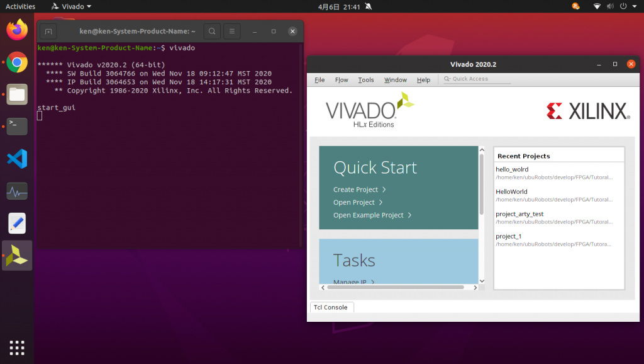
Task: Close the Vivado 2020.2 window
Action: point(631,64)
